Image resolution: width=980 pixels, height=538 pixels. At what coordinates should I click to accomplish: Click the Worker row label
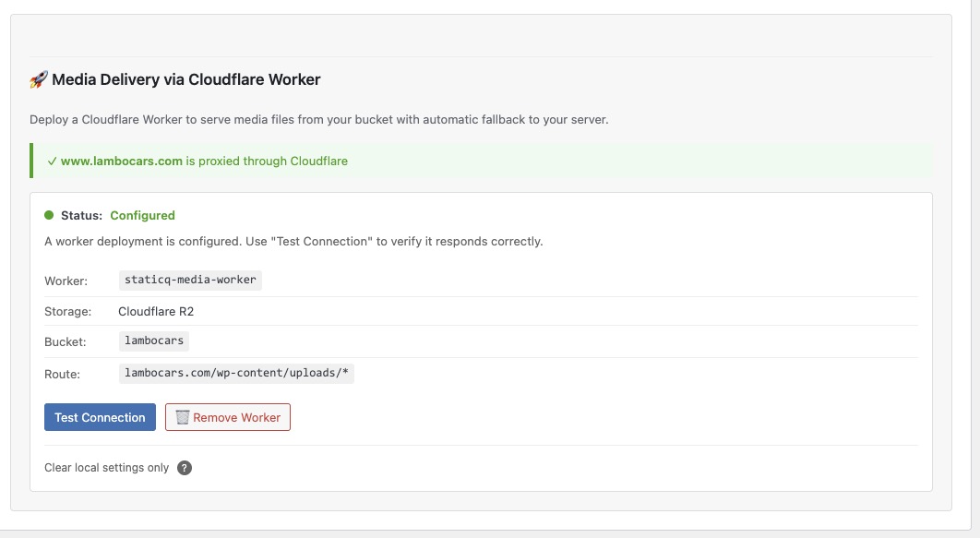coord(66,281)
